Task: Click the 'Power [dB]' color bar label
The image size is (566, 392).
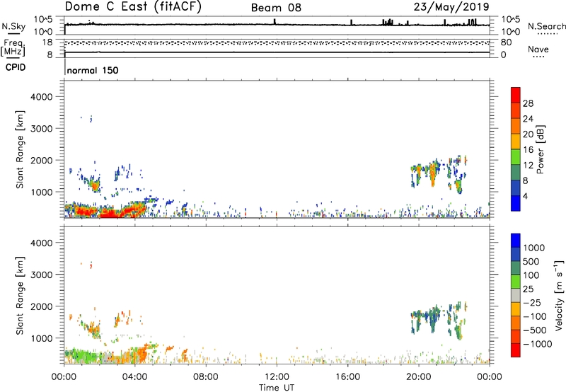Action: pos(540,149)
